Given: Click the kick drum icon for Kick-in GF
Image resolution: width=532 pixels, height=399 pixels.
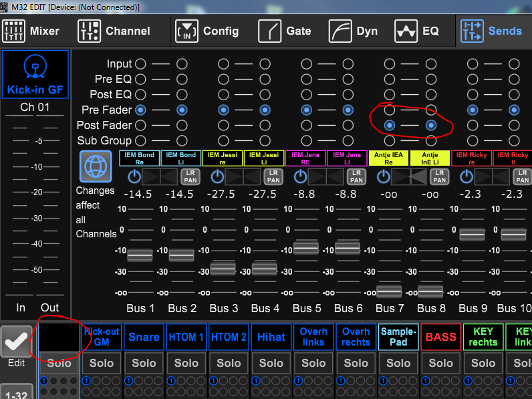Looking at the screenshot, I should (x=35, y=67).
